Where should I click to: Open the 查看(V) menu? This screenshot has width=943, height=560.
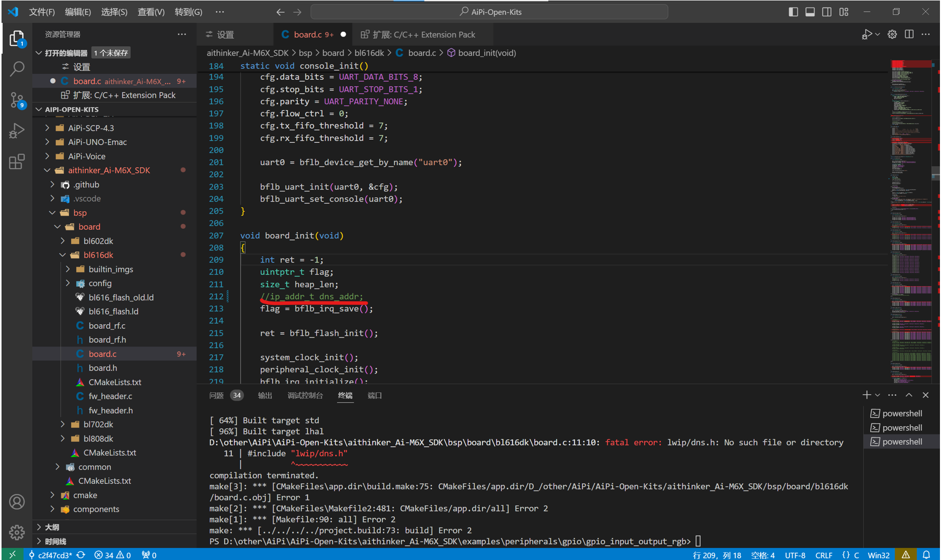point(151,12)
